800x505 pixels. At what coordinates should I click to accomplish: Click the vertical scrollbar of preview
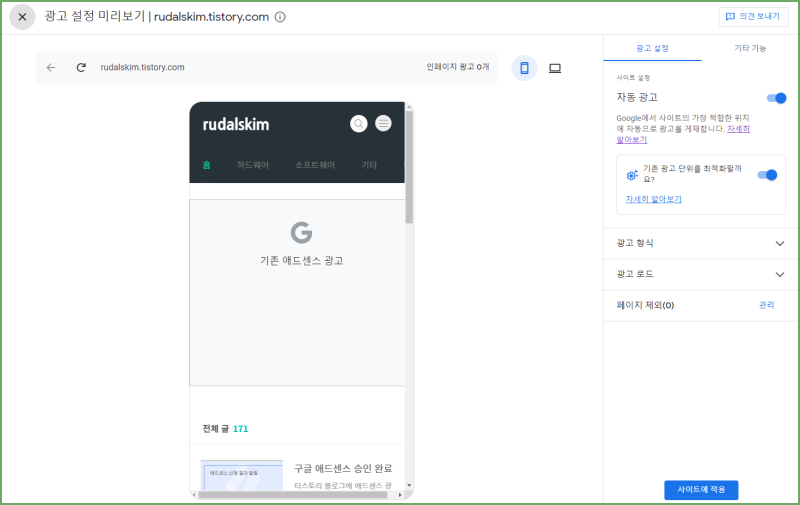coord(409,167)
